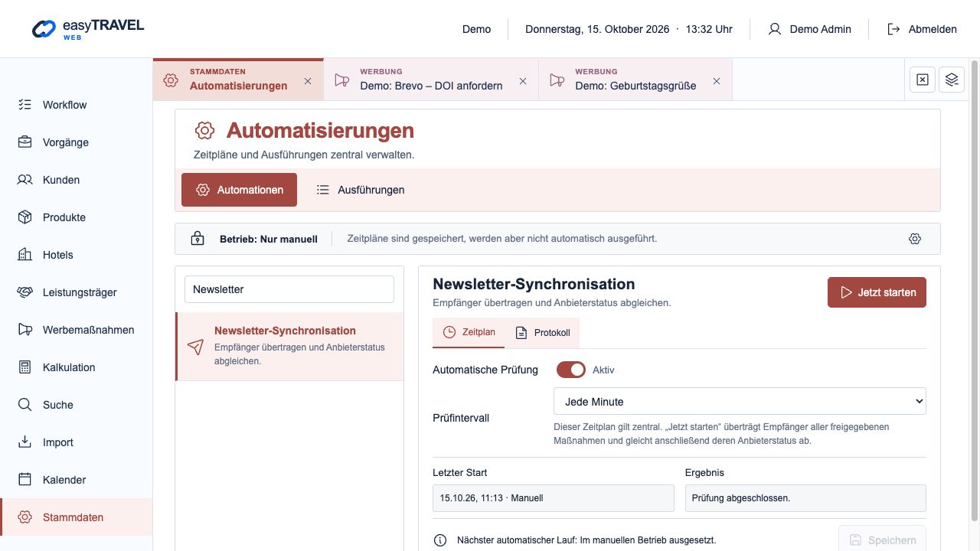Click the close-all-tabs X box icon
This screenshot has width=980, height=551.
923,80
